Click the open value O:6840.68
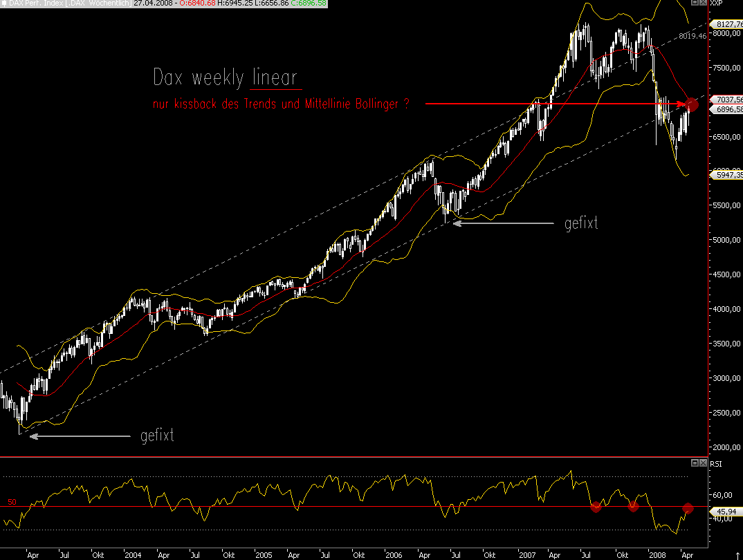Viewport: 743px width, 560px height. [x=197, y=3]
